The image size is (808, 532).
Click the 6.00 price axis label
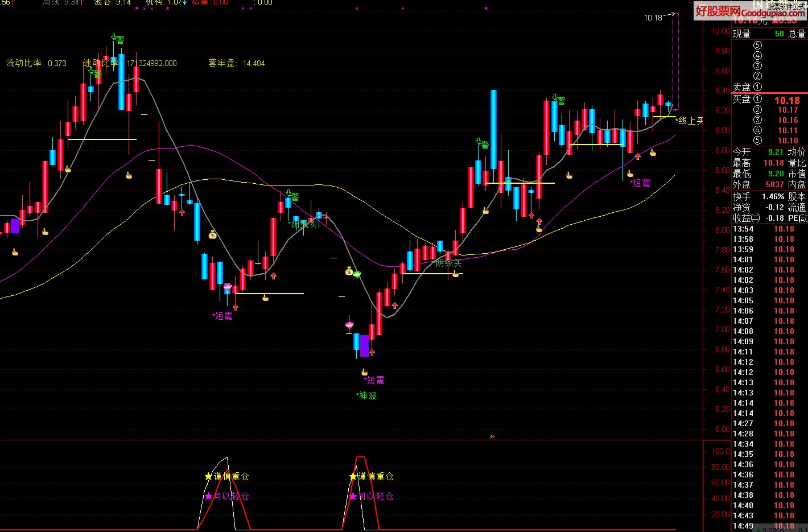(x=722, y=429)
